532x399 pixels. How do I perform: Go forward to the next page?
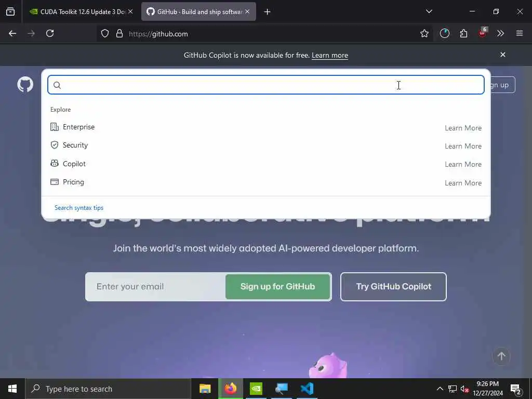point(31,34)
